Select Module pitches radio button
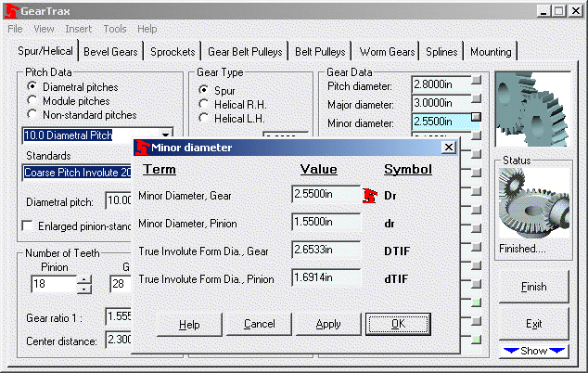Image resolution: width=588 pixels, height=373 pixels. click(32, 100)
